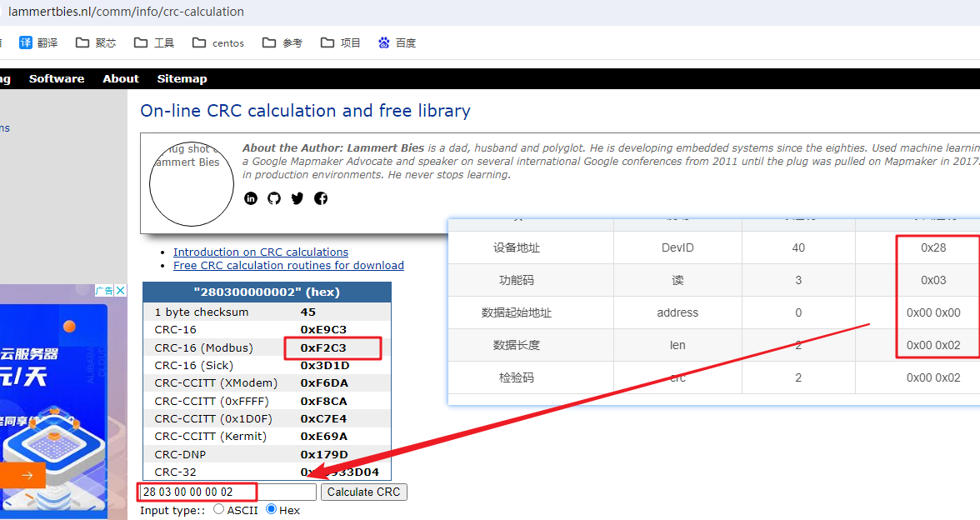Screen dimensions: 980x520
Task: Select the CRC-CCITT (0xFFFF) value 0xF8CA
Action: click(x=323, y=401)
